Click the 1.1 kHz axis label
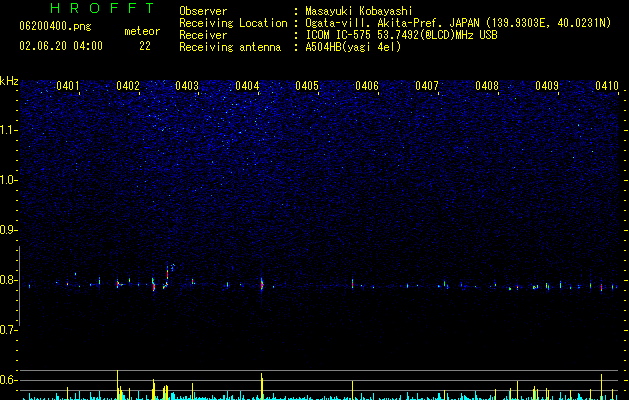The height and width of the screenshot is (400, 629). [8, 130]
